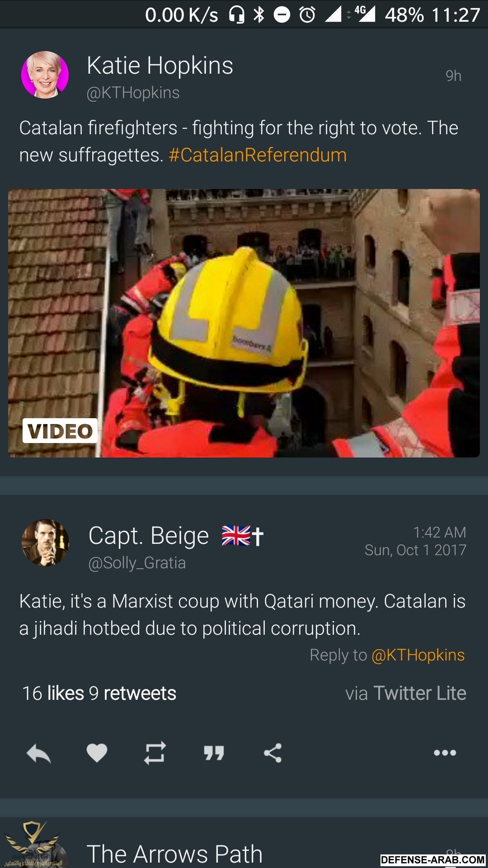
Task: Tap the VIDEO badge on thumbnail
Action: (60, 431)
